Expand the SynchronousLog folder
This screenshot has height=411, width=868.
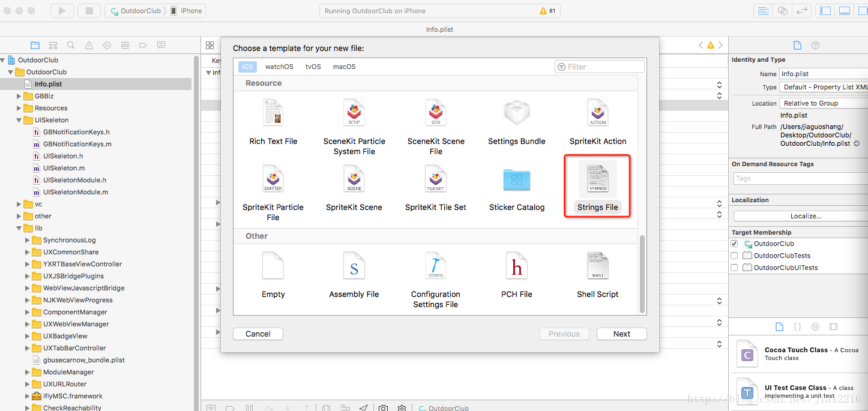pyautogui.click(x=28, y=240)
